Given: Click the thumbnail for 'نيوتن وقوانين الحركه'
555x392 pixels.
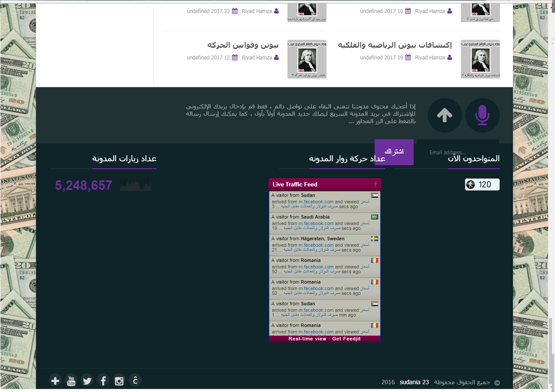Looking at the screenshot, I should (307, 59).
